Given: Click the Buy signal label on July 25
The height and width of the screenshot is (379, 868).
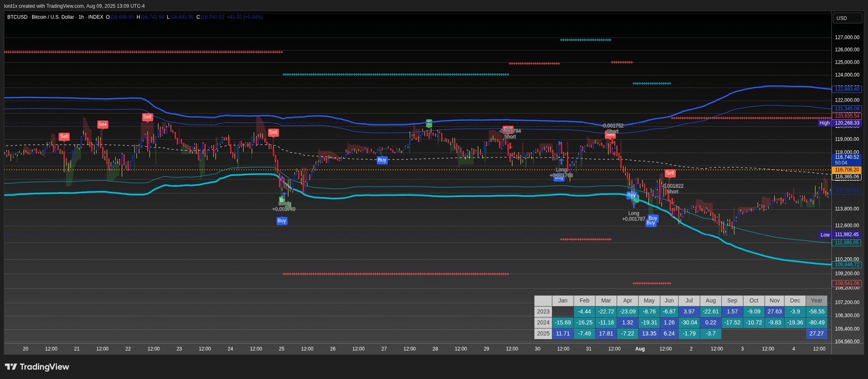Looking at the screenshot, I should coord(282,221).
